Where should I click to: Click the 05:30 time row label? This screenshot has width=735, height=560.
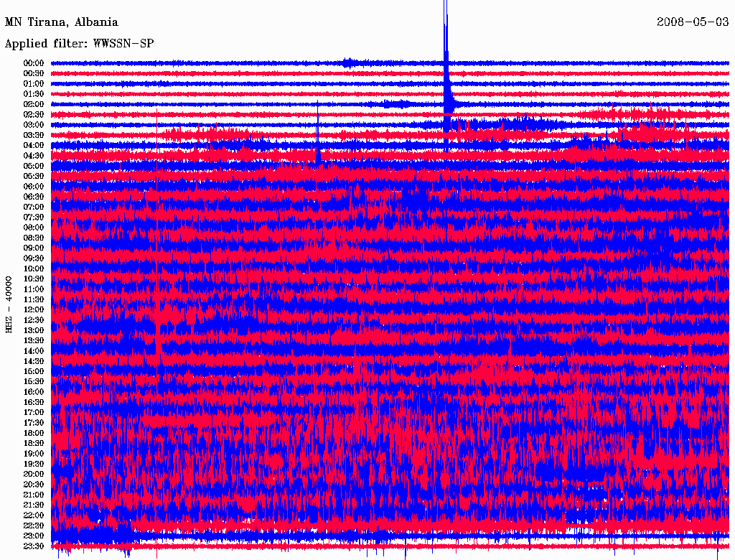(34, 176)
